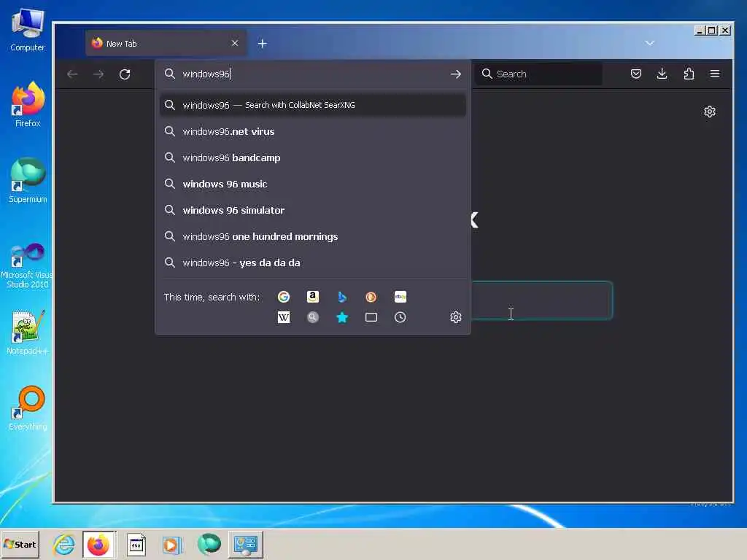
Task: Choose 'windows96 — Search with CollabNet SearXNG'
Action: point(312,105)
